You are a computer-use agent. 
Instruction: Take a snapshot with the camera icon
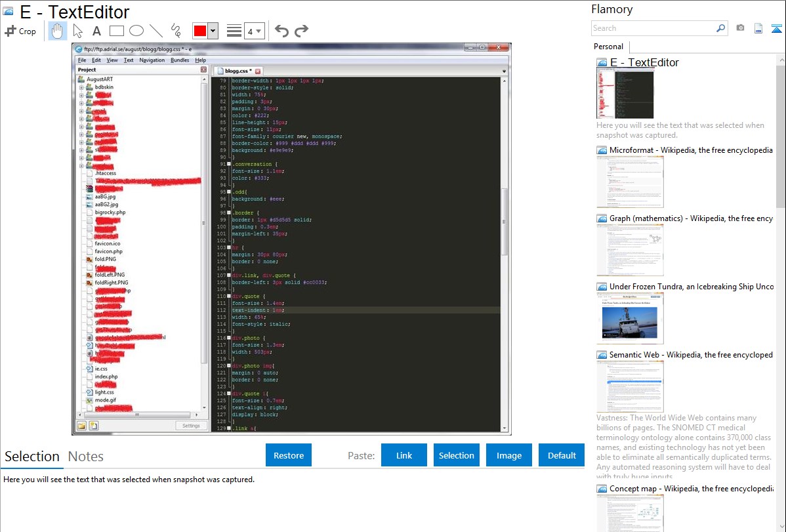click(740, 28)
